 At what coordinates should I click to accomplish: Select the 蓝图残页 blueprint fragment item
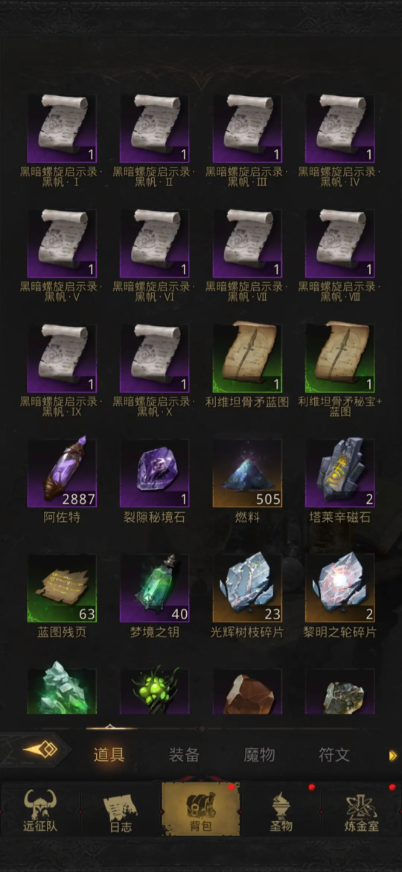tap(62, 588)
